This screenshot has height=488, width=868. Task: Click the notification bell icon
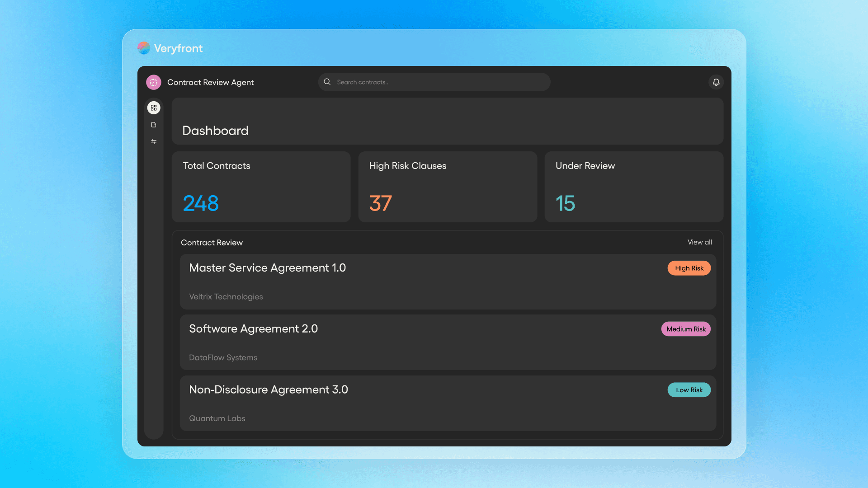tap(716, 82)
